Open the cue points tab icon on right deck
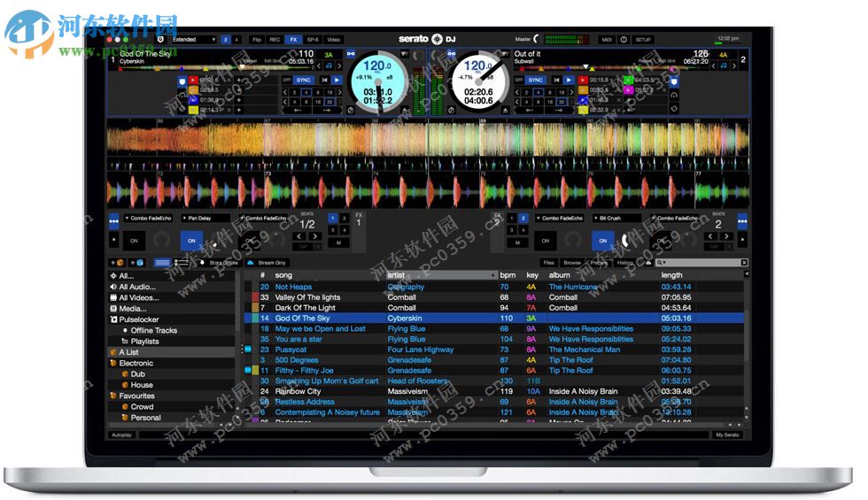The height and width of the screenshot is (500, 868). click(674, 81)
